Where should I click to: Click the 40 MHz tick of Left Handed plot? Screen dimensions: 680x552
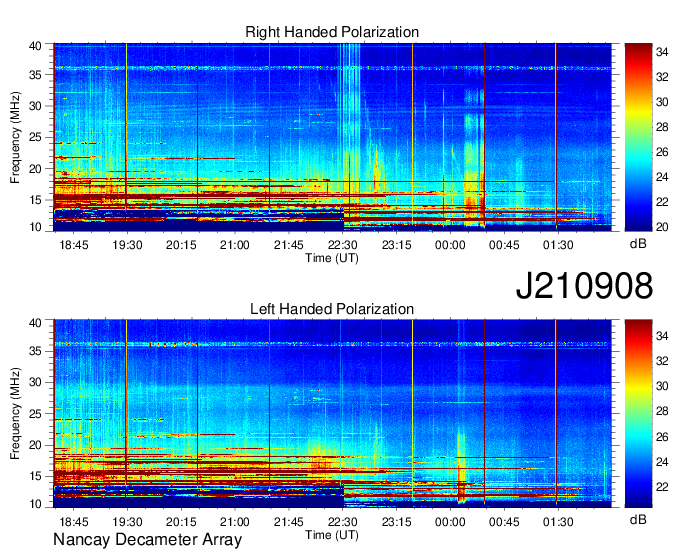coord(35,323)
